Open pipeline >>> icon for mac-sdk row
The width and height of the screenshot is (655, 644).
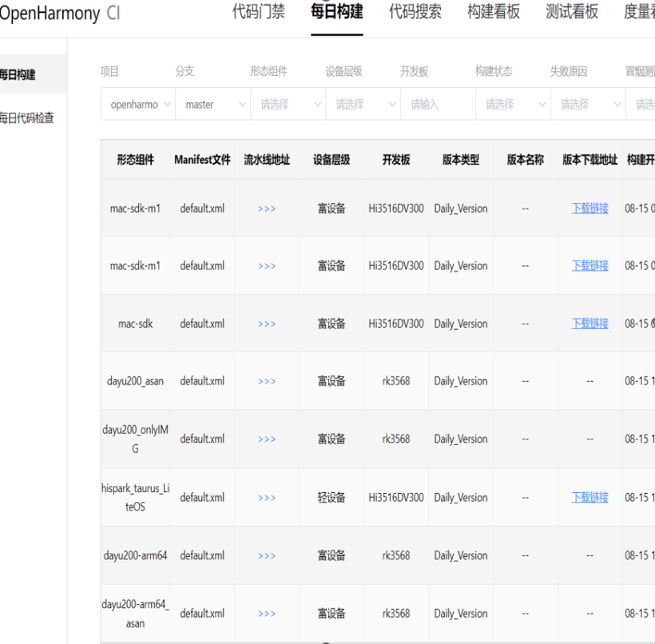click(x=267, y=324)
